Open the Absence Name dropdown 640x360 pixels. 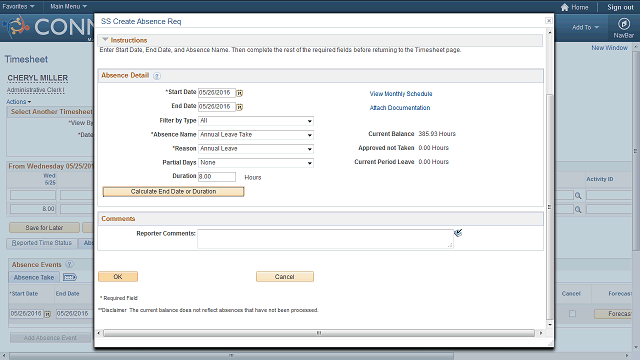click(256, 135)
